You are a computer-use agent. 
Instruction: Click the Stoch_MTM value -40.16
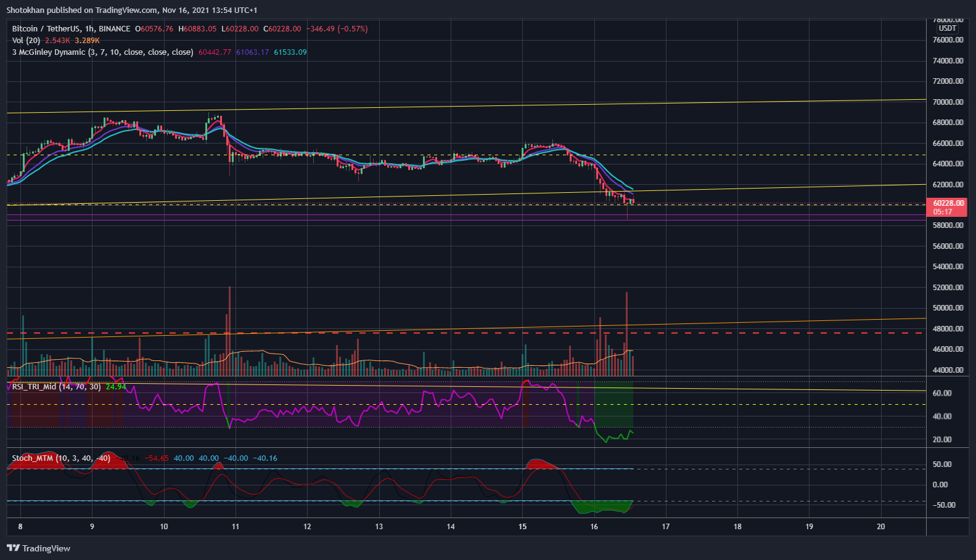[x=265, y=458]
